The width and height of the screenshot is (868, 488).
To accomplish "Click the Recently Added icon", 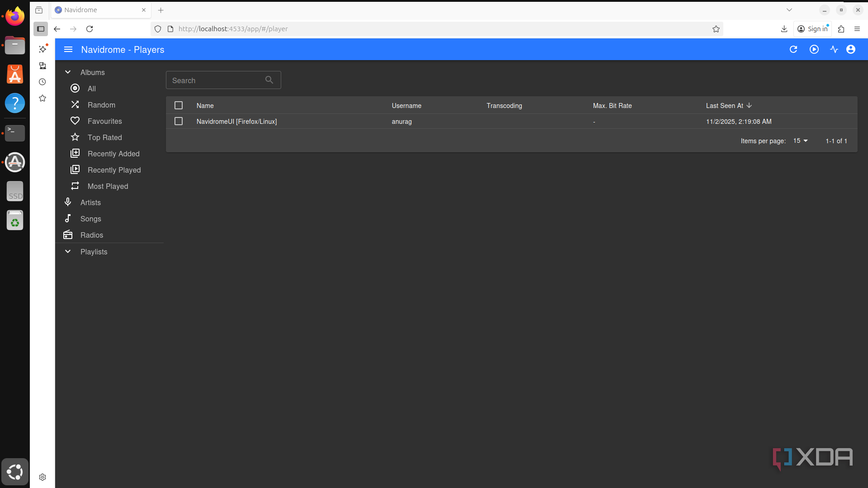I will point(75,154).
